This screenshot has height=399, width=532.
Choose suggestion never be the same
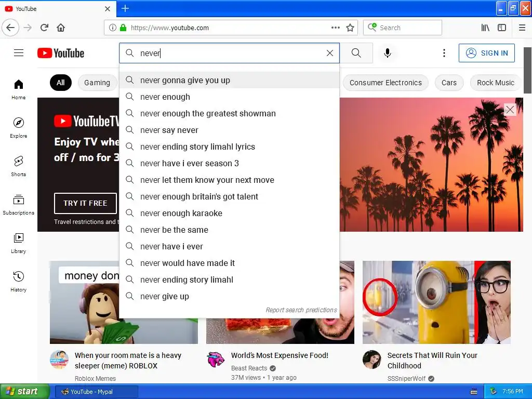point(229,230)
